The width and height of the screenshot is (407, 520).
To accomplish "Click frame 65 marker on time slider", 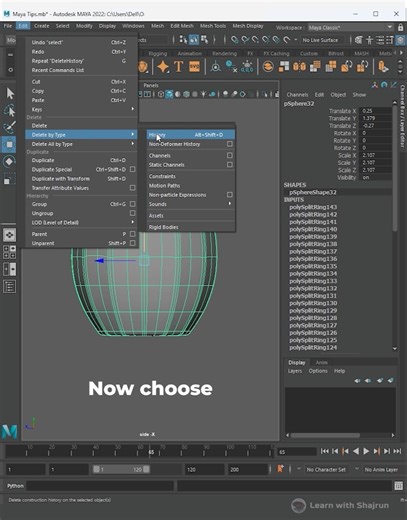I will pos(151,452).
